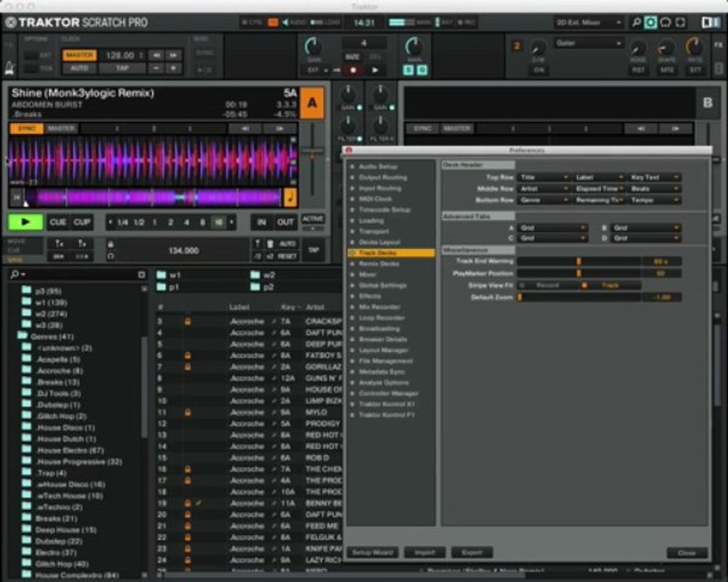
Task: Open the Top Row Title dropdown
Action: pos(544,177)
